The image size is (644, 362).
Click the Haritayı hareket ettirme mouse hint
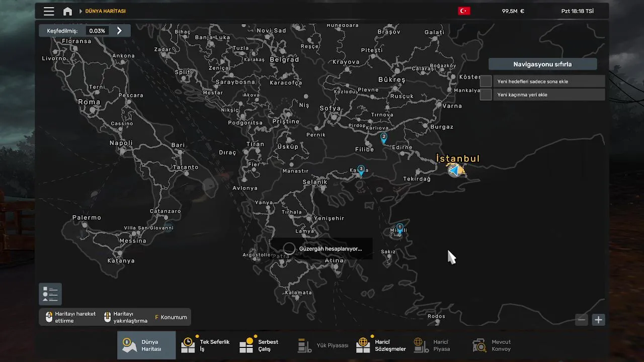pos(69,317)
